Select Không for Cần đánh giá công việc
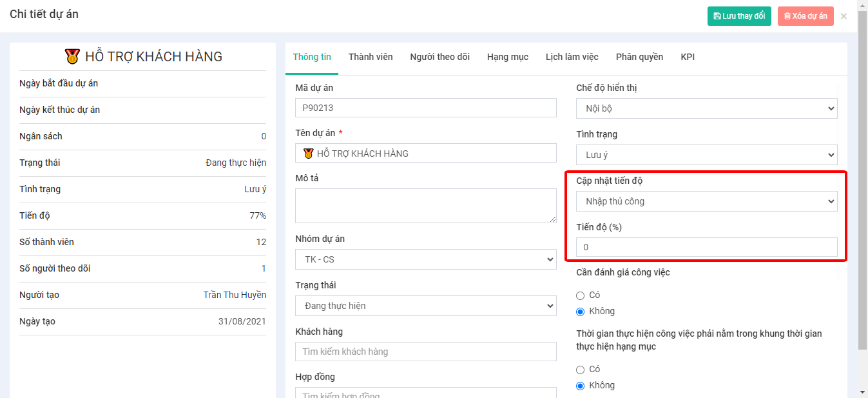Screen dimensions: 868x398 pos(581,312)
